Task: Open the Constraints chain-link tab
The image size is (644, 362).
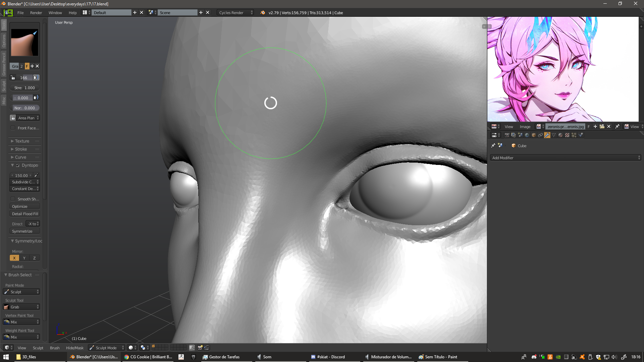Action: (x=540, y=135)
